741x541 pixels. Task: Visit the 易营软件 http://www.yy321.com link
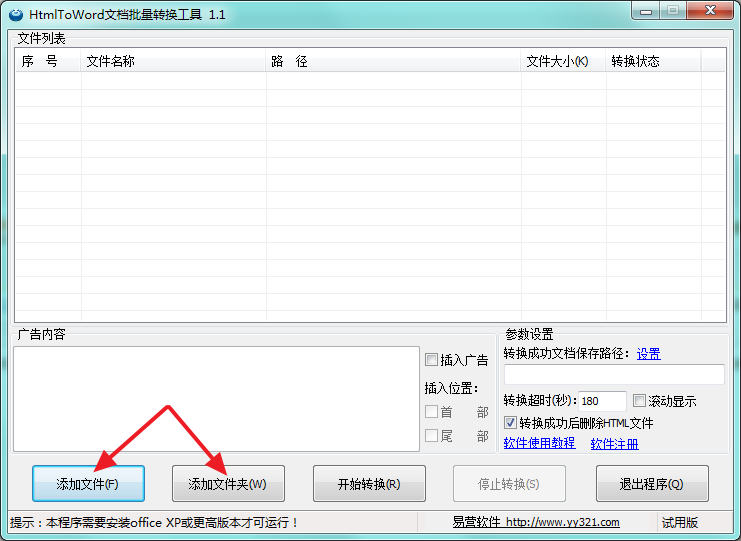point(536,522)
